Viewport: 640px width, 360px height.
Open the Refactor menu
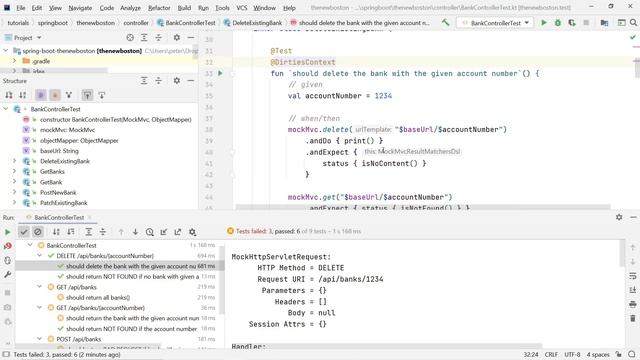pyautogui.click(x=159, y=8)
